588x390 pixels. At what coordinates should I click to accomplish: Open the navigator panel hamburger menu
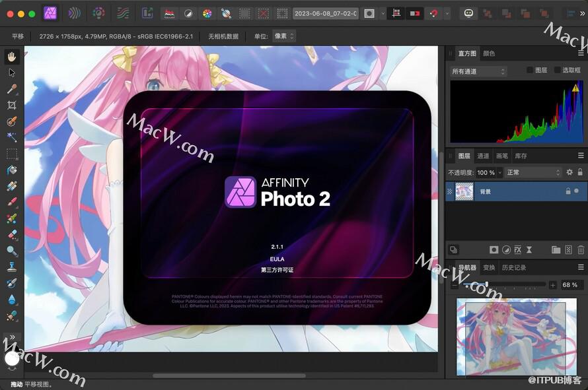[x=581, y=267]
